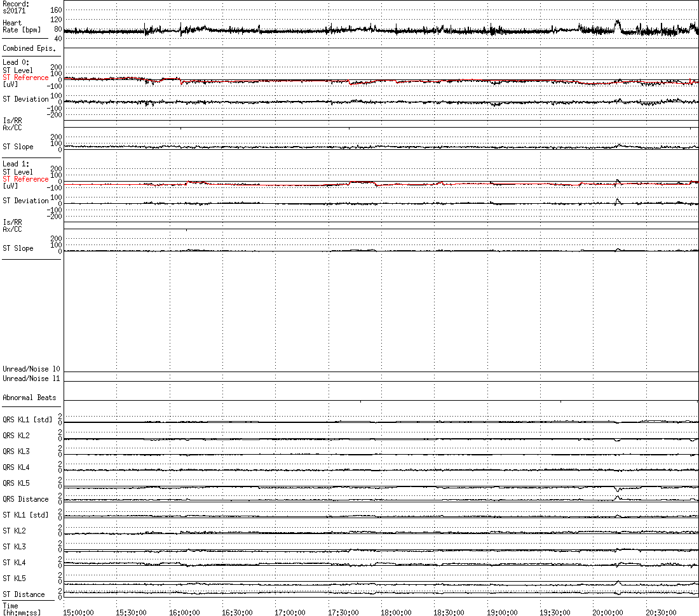Click the red Lead 1 ST Reference label

25,179
